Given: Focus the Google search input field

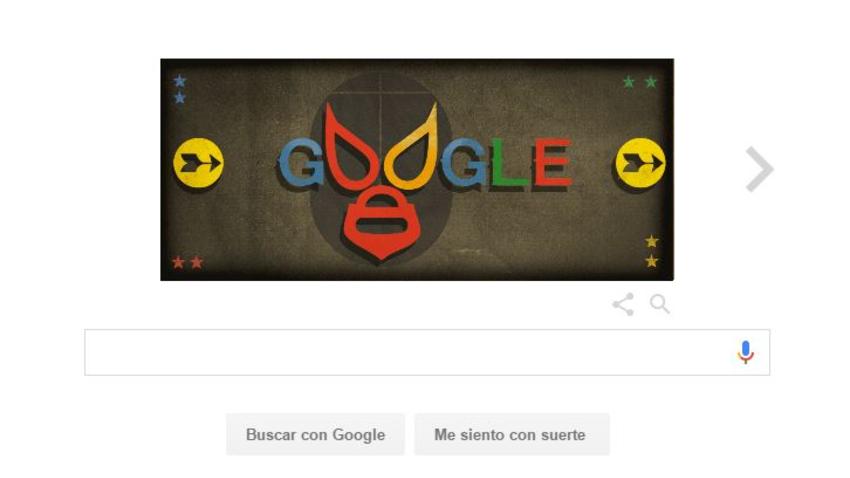Looking at the screenshot, I should click(x=427, y=352).
